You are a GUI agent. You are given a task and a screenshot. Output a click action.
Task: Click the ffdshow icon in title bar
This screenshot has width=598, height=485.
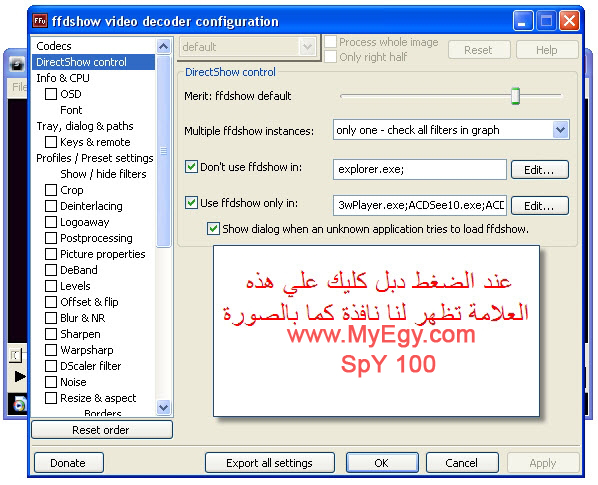click(40, 20)
